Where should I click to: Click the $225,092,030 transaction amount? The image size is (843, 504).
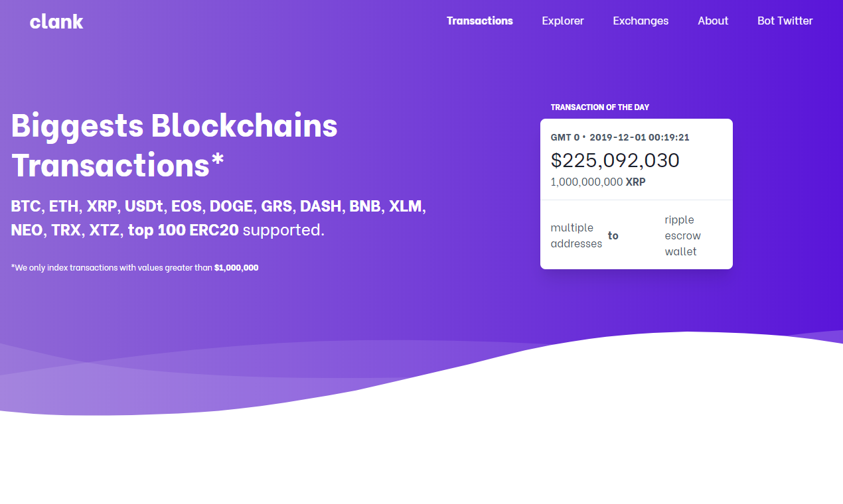pos(615,160)
